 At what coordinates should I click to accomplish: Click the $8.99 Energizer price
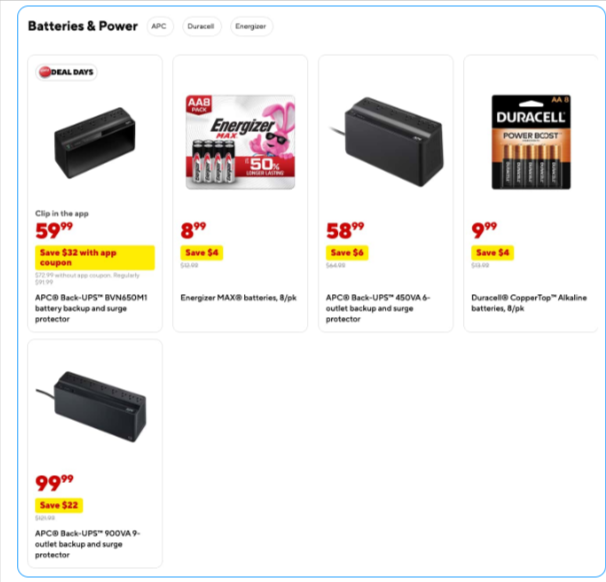click(194, 231)
